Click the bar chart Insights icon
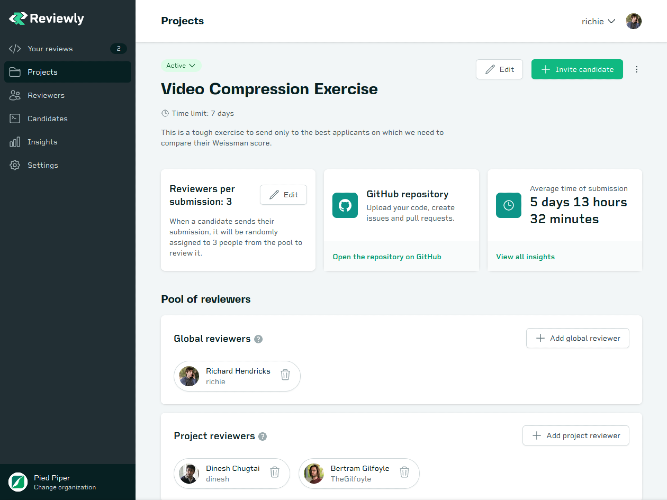Viewport: 667px width, 500px height. [x=15, y=142]
